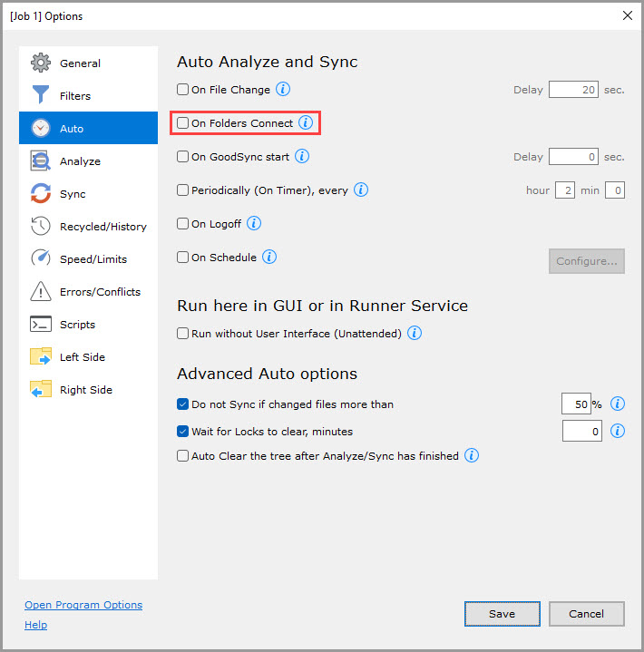Open the Filters settings section
644x652 pixels.
tap(75, 96)
